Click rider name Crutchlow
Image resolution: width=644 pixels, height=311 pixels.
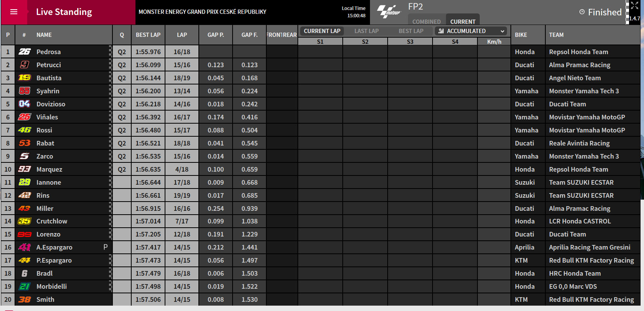pyautogui.click(x=52, y=221)
